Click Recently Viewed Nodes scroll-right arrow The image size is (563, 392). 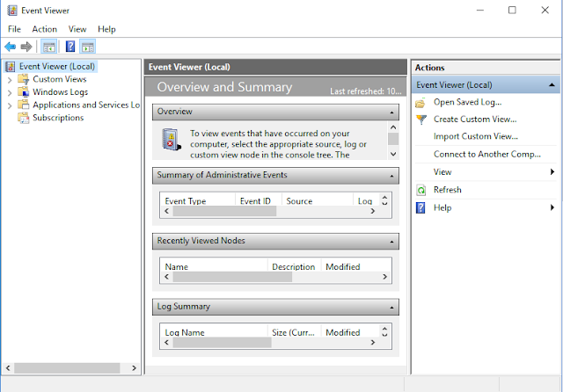coord(384,277)
